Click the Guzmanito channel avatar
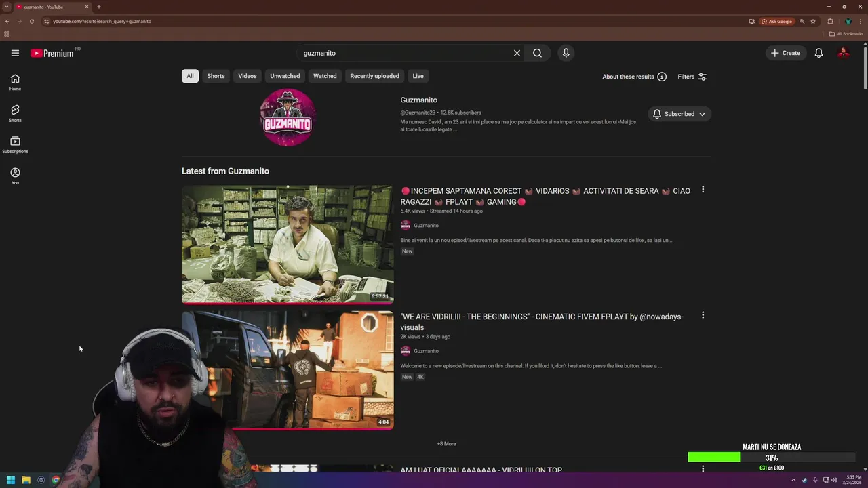 288,117
